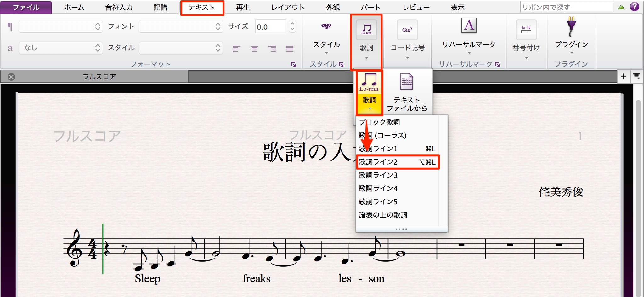Click the リハーサルマーク letter A icon
Image resolution: width=644 pixels, height=297 pixels.
(469, 25)
